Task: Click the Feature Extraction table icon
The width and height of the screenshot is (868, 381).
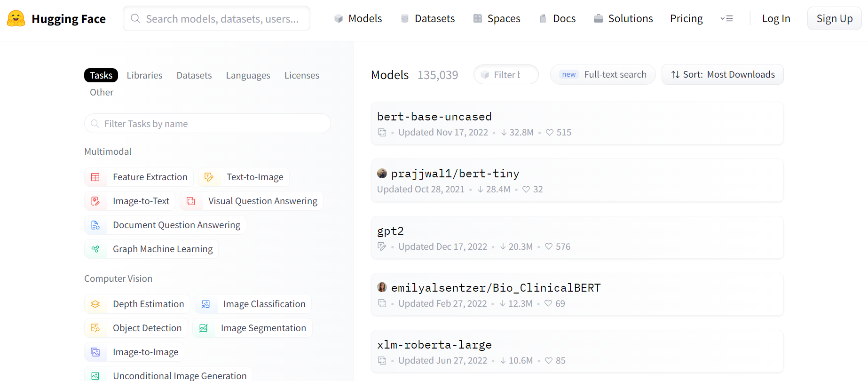Action: tap(95, 177)
